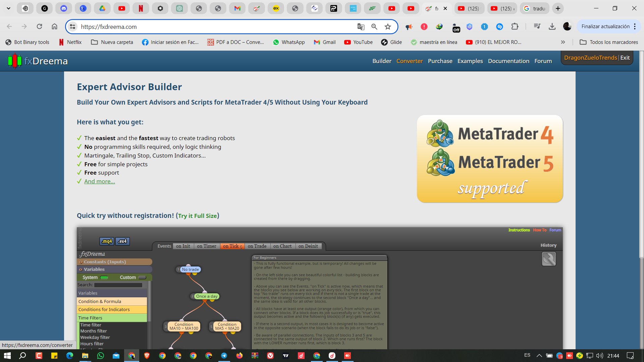Click the extension icon labeled Off
Image resolution: width=644 pixels, height=362 pixels.
click(456, 28)
